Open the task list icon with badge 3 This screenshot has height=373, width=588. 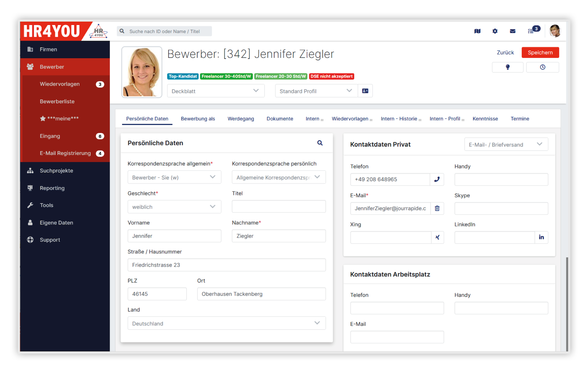coord(531,31)
